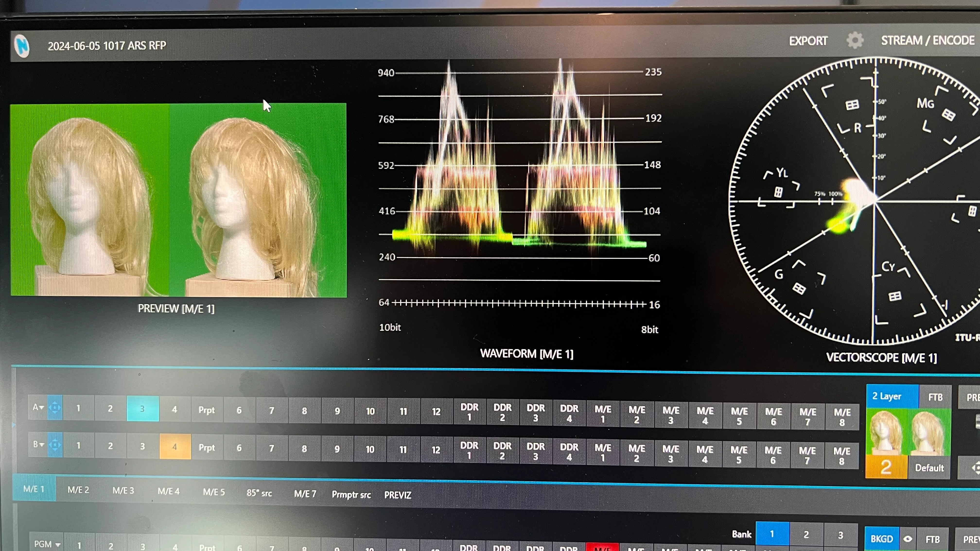Screen dimensions: 980x551
Task: Open position tool on row A
Action: 55,408
